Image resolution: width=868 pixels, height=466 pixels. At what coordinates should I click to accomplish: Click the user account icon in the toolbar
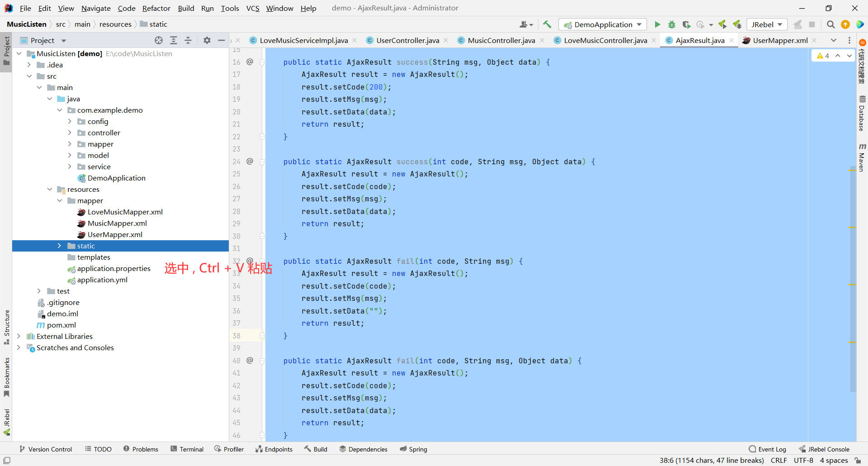[x=526, y=24]
